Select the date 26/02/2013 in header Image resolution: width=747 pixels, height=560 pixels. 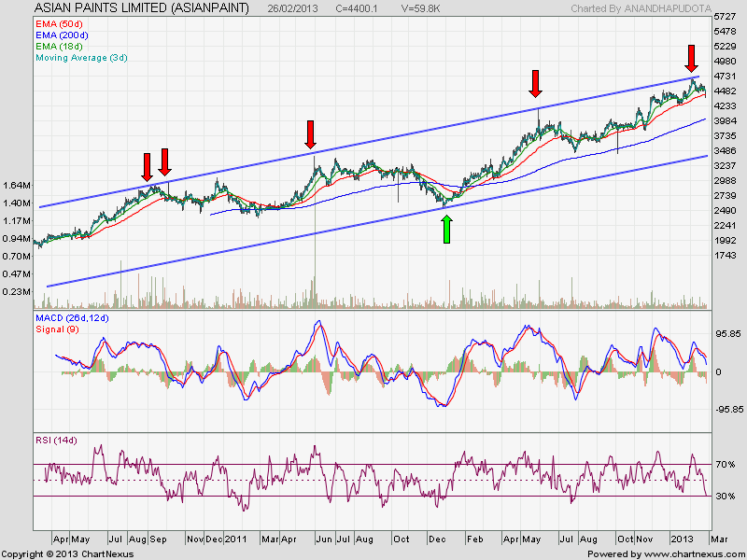pos(292,8)
